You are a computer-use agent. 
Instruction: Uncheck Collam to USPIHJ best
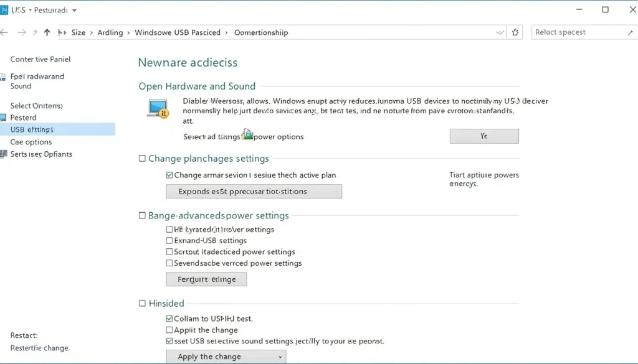click(169, 319)
